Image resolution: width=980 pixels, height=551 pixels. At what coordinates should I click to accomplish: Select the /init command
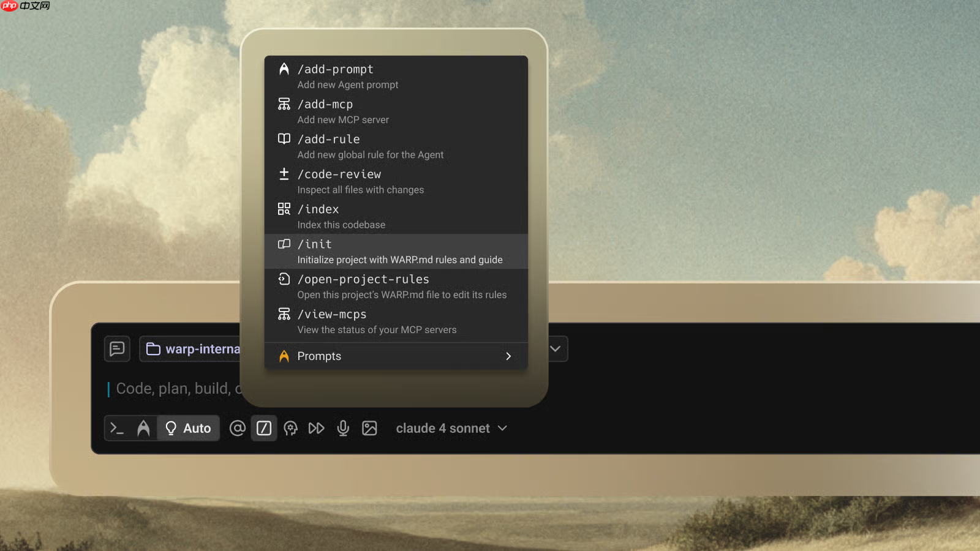[x=396, y=251]
